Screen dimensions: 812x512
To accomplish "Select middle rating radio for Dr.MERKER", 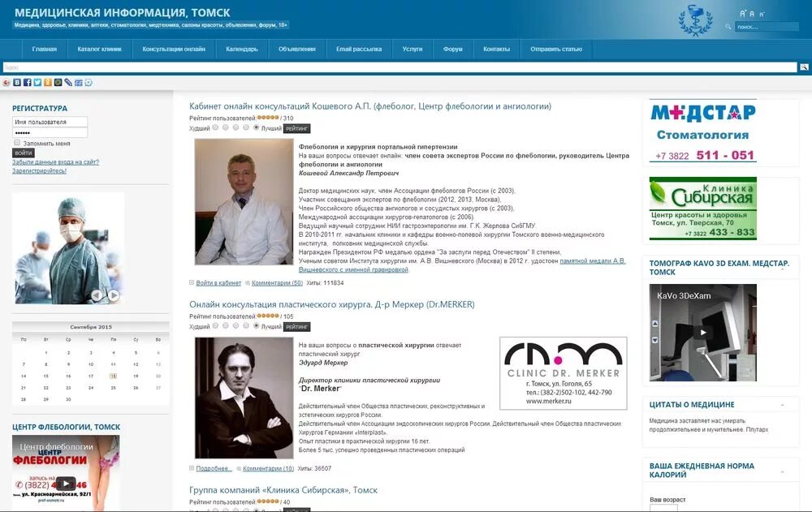I will point(235,325).
